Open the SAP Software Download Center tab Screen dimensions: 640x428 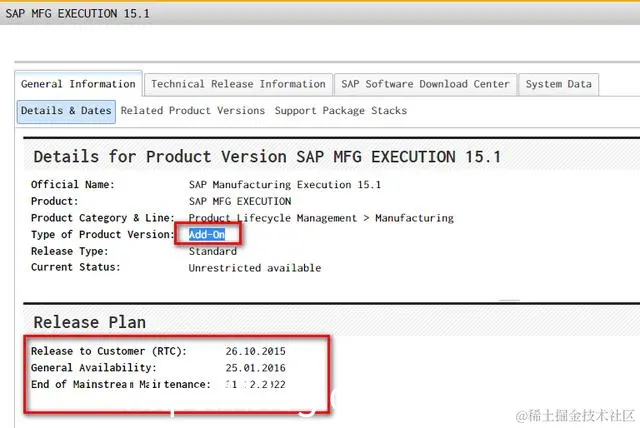coord(425,84)
